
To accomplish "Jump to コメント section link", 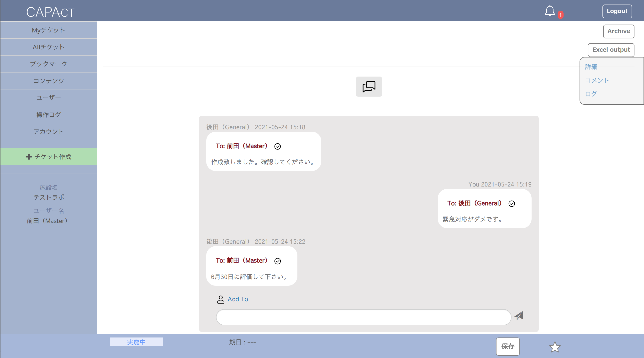I will tap(597, 80).
